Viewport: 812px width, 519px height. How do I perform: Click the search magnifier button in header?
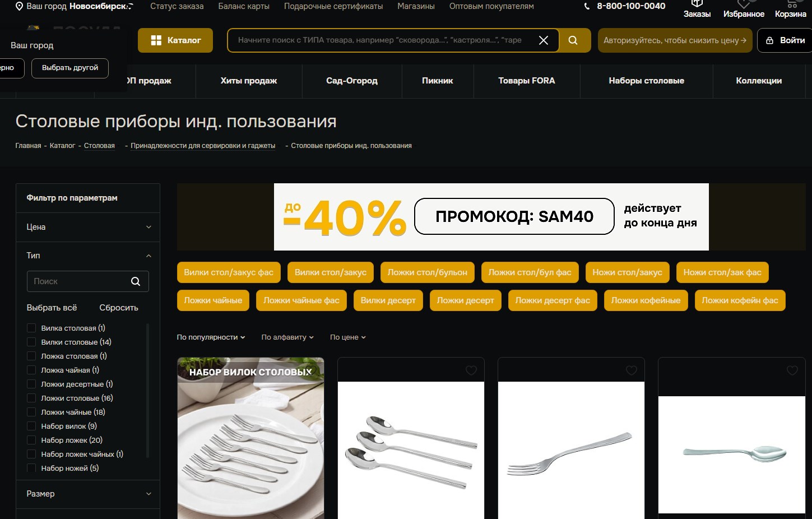click(x=573, y=40)
